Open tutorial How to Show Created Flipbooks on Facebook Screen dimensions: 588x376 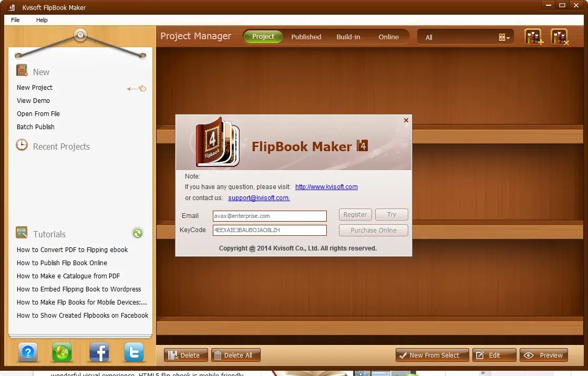[x=82, y=315]
